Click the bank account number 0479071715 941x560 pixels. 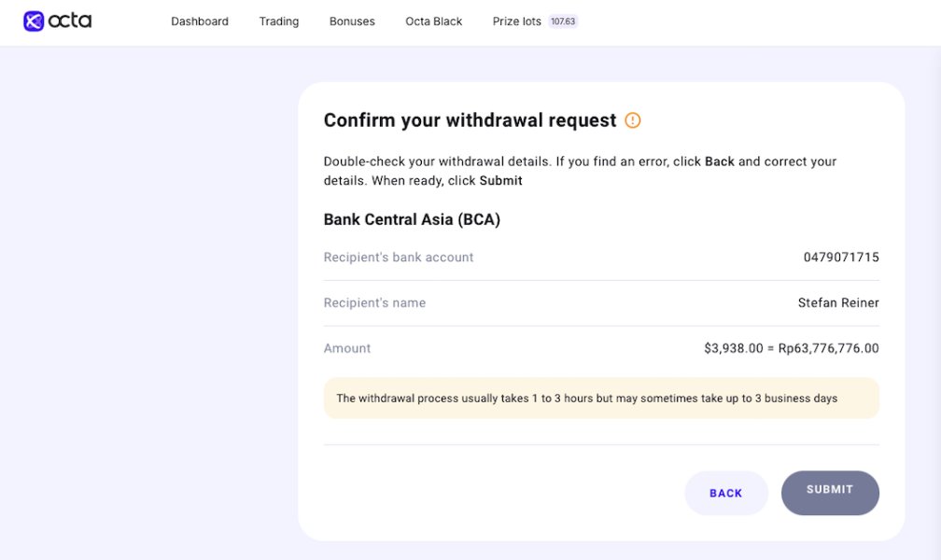click(x=841, y=258)
